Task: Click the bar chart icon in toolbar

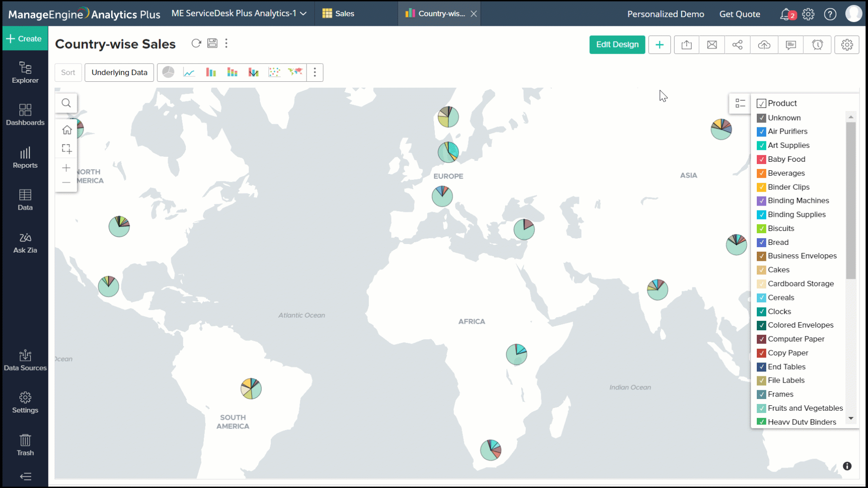Action: [211, 72]
